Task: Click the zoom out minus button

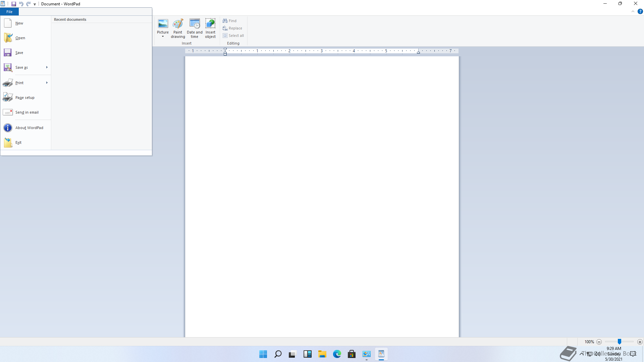Action: pyautogui.click(x=599, y=342)
